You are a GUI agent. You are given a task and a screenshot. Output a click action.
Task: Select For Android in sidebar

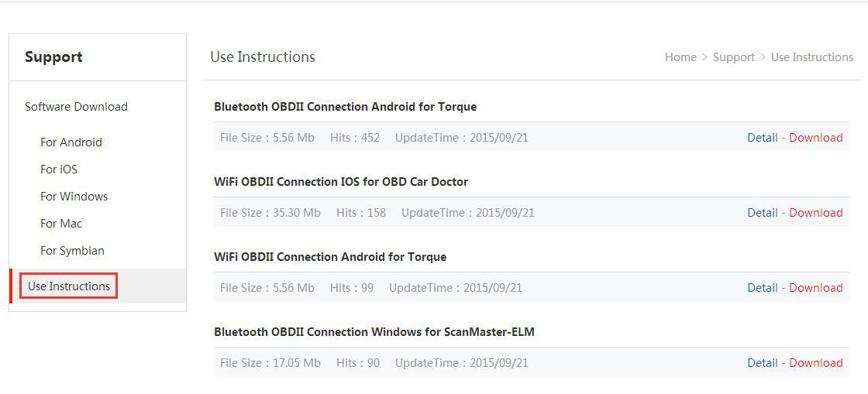pyautogui.click(x=71, y=142)
